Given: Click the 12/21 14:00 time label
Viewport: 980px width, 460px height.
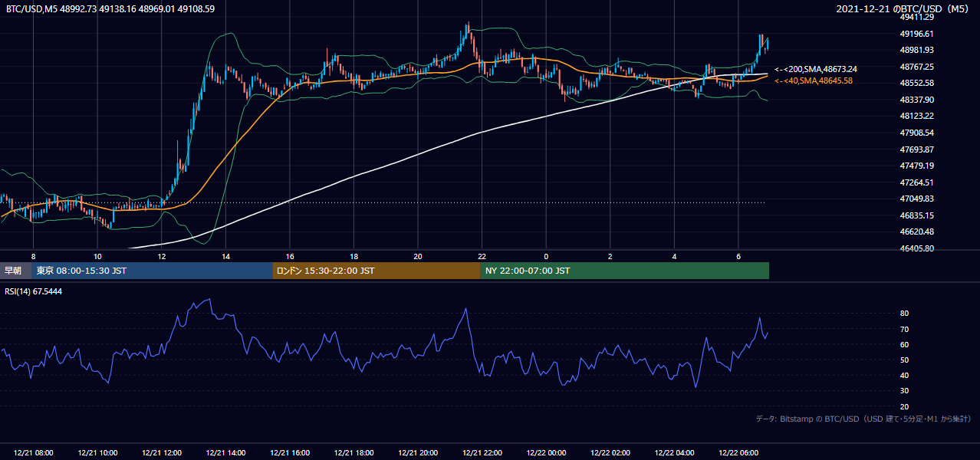Looking at the screenshot, I should click(225, 453).
